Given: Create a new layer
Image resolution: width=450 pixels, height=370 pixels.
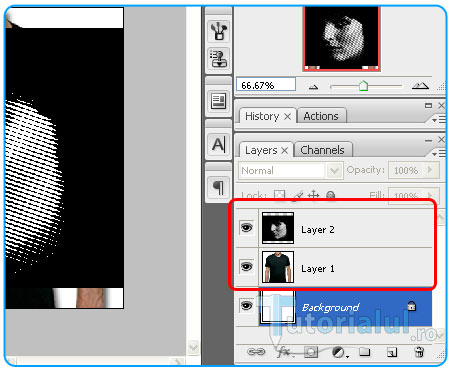Looking at the screenshot, I should pyautogui.click(x=392, y=352).
